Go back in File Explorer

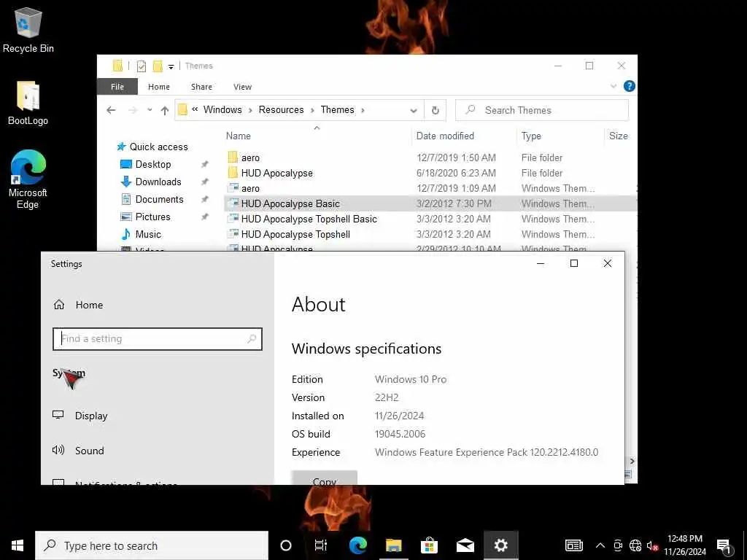111,111
